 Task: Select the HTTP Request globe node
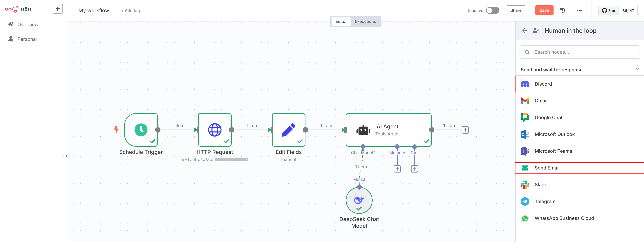(214, 130)
